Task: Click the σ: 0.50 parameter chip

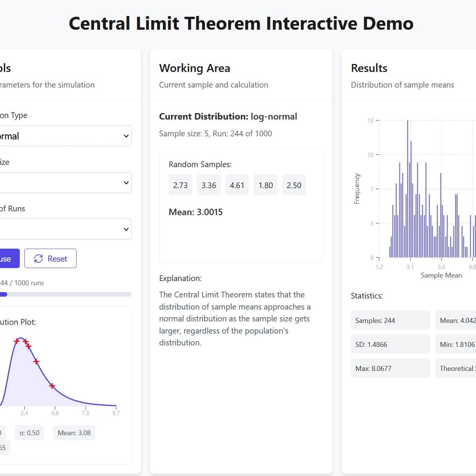Action: tap(29, 433)
